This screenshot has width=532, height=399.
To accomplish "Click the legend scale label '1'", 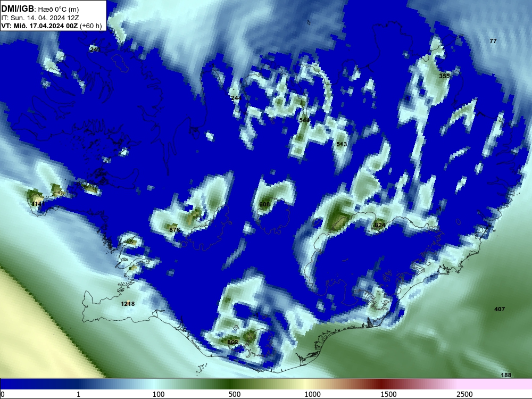I will tap(79, 394).
